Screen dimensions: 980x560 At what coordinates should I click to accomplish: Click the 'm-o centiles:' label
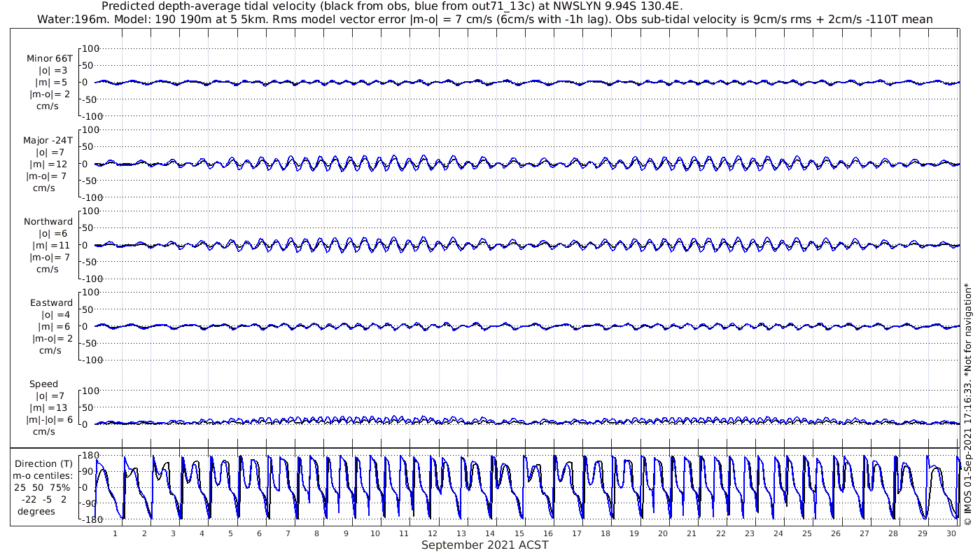click(x=44, y=475)
